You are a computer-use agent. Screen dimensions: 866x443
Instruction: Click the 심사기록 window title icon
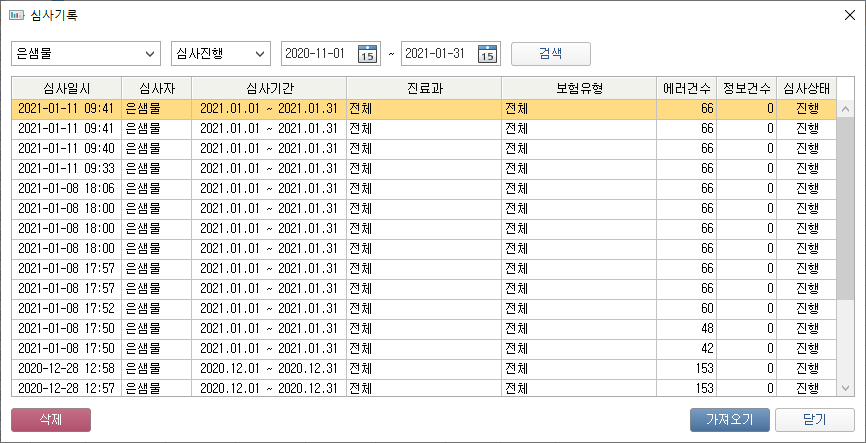(x=17, y=15)
